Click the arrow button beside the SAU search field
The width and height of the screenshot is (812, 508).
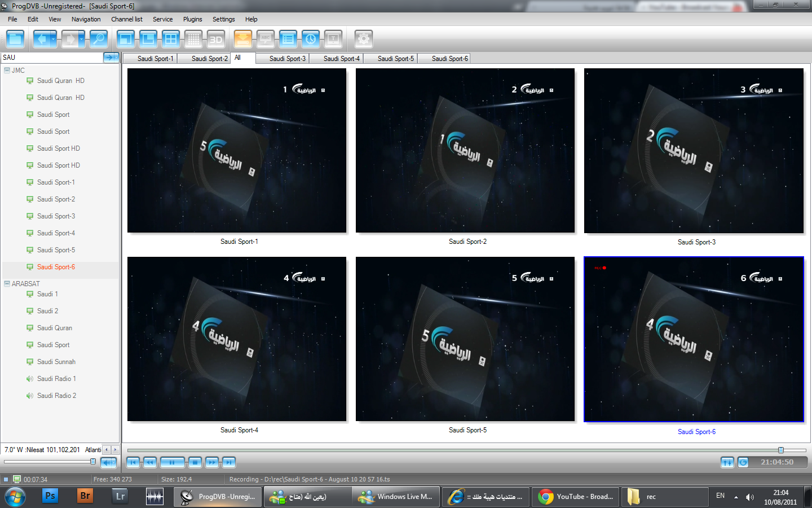pos(111,58)
